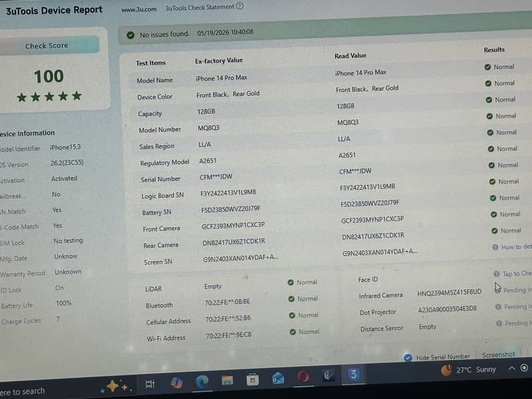
Task: Click the Wi-Fi Address value 70:22:FE:**:9E:C8
Action: [228, 335]
